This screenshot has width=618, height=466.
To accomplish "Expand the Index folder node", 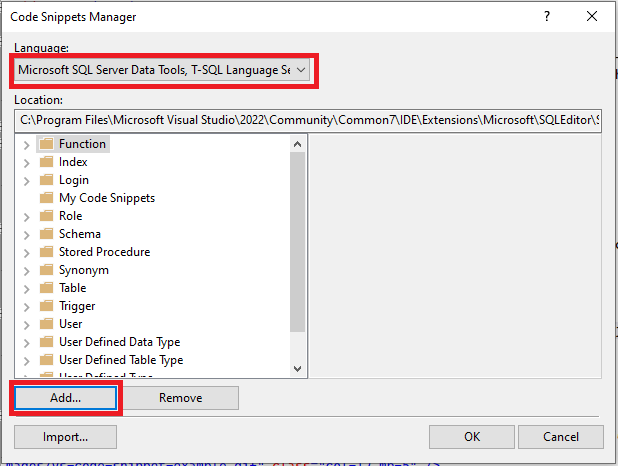I will tap(26, 163).
